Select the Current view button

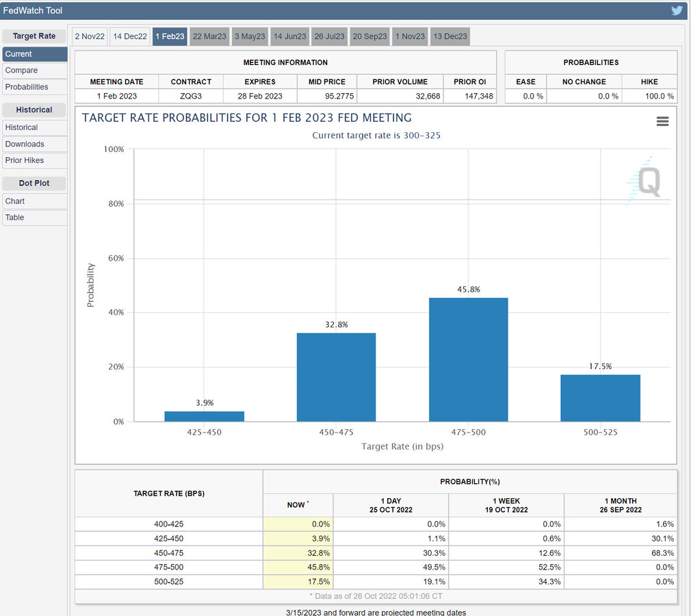coord(34,54)
